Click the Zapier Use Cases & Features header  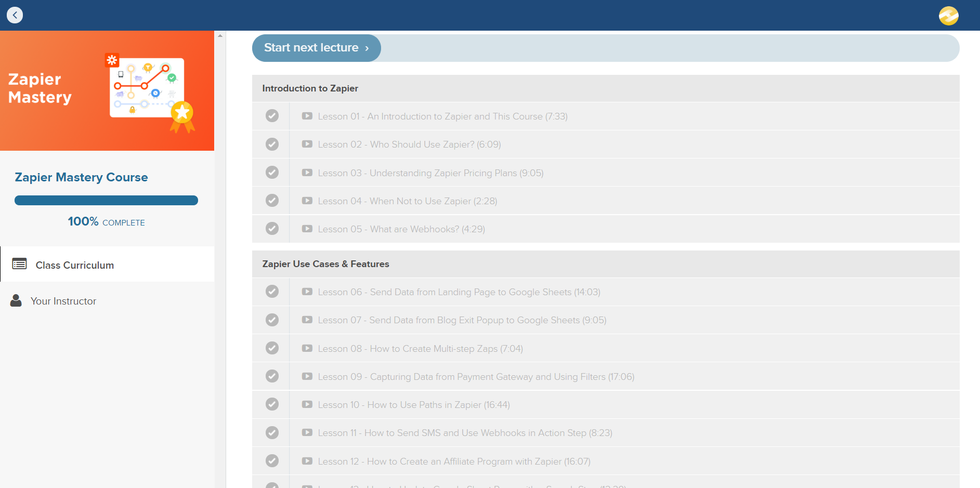(606, 264)
